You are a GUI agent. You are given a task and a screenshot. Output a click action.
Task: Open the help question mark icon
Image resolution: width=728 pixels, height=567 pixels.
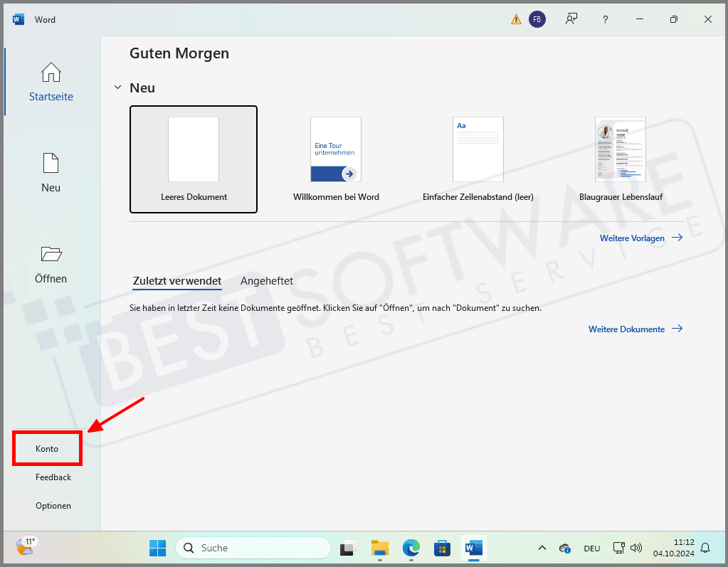605,19
